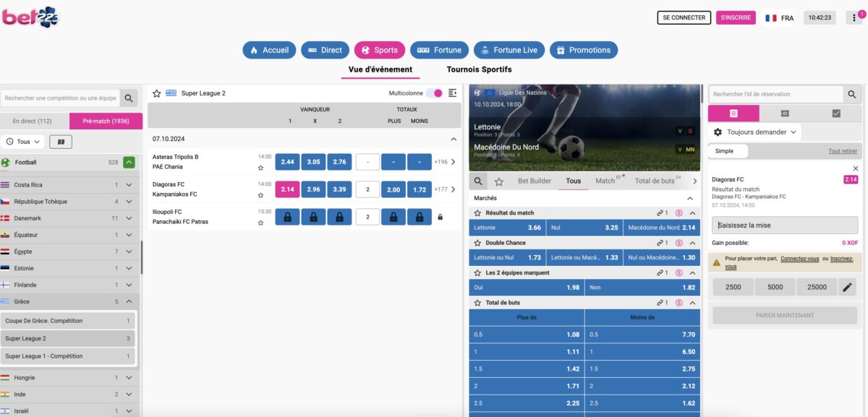Viewport: 868px width, 417px height.
Task: Click the markets search magnifier icon
Action: [478, 181]
